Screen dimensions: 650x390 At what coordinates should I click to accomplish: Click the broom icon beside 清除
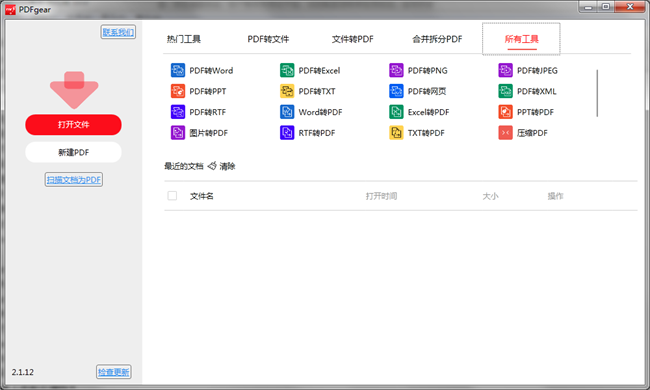pos(212,166)
